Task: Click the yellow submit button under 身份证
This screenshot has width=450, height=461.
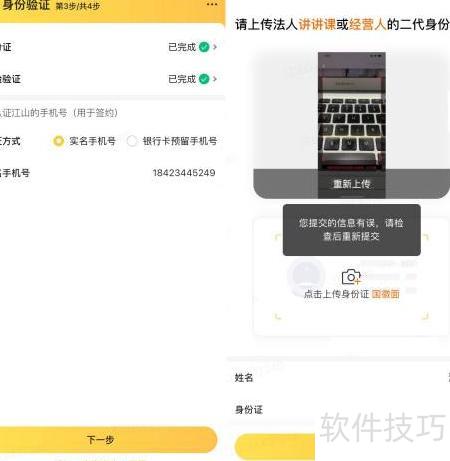Action: [275, 447]
